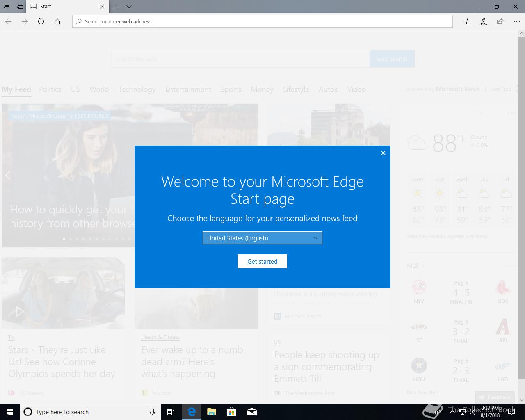Viewport: 525px width, 420px height.
Task: Click the Hide Feed link
Action: 501,89
